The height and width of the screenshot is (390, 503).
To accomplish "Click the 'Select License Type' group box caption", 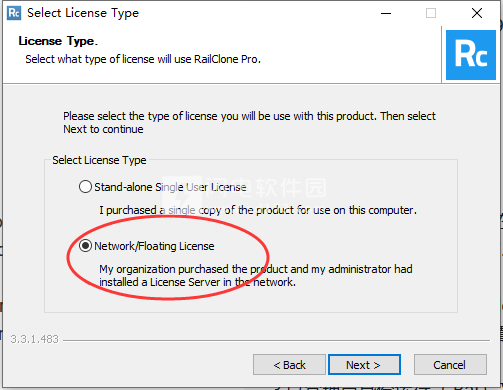I will click(99, 160).
